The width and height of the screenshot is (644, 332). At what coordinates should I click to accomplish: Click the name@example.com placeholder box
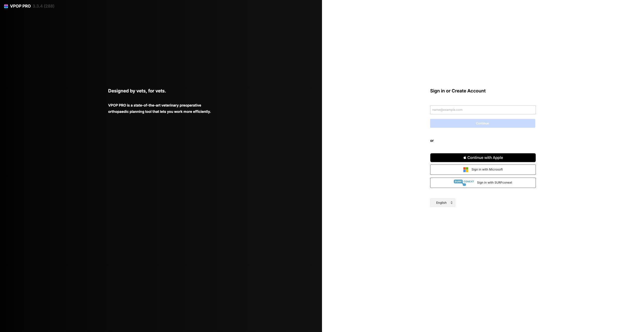(482, 110)
